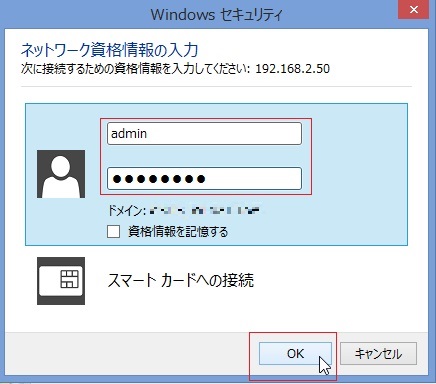Screen dimensions: 436x384
Task: Click the ドメイン label text
Action: pyautogui.click(x=126, y=211)
